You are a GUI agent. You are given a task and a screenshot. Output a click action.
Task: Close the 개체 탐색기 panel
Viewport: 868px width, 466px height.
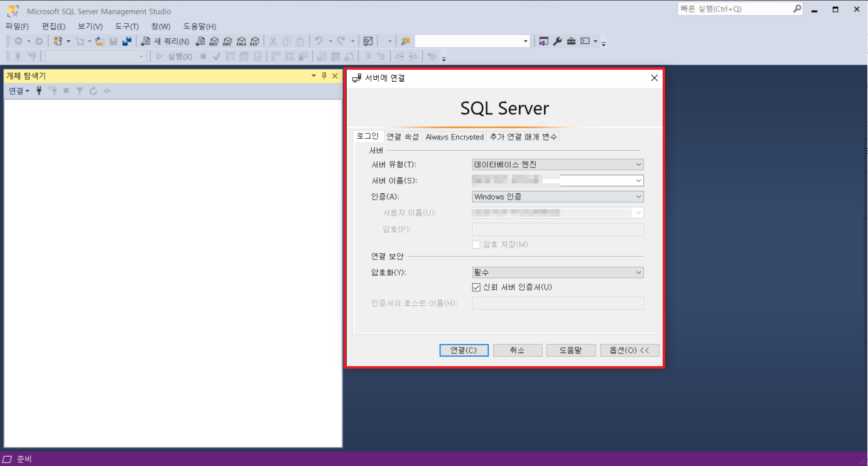(x=335, y=76)
